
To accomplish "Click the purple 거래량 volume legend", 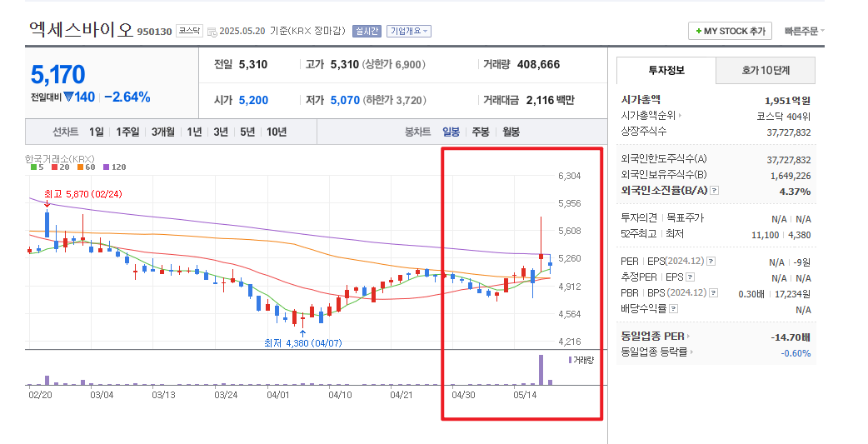I will tap(581, 360).
